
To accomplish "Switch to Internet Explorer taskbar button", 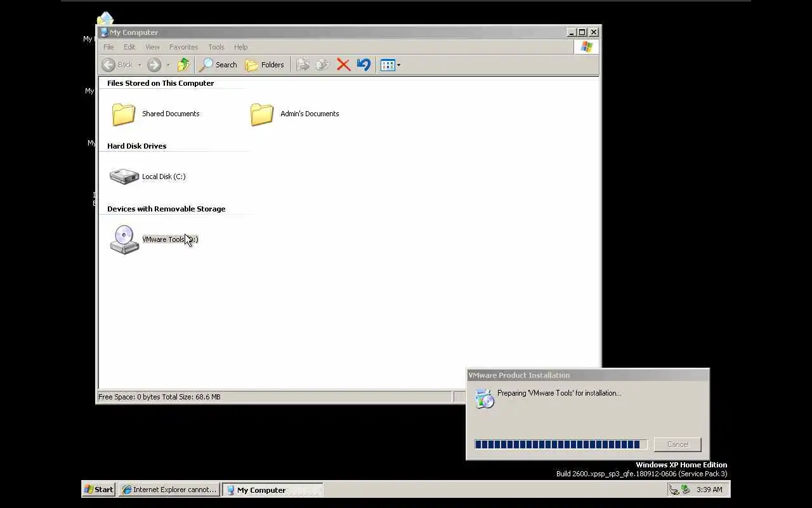I will [169, 490].
